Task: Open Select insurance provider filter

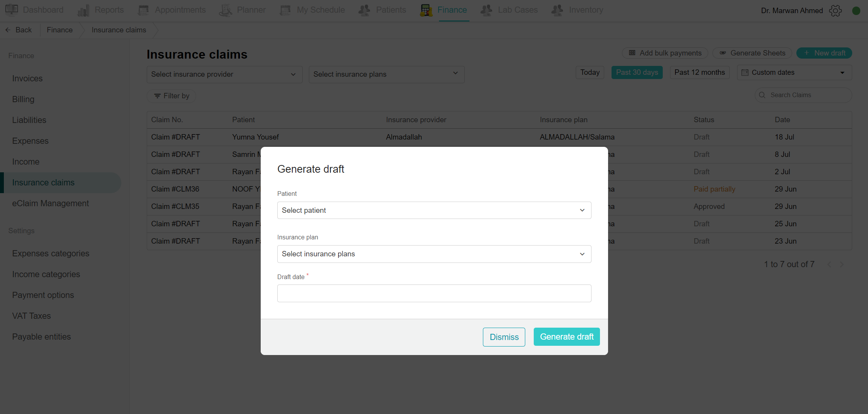Action: 225,74
